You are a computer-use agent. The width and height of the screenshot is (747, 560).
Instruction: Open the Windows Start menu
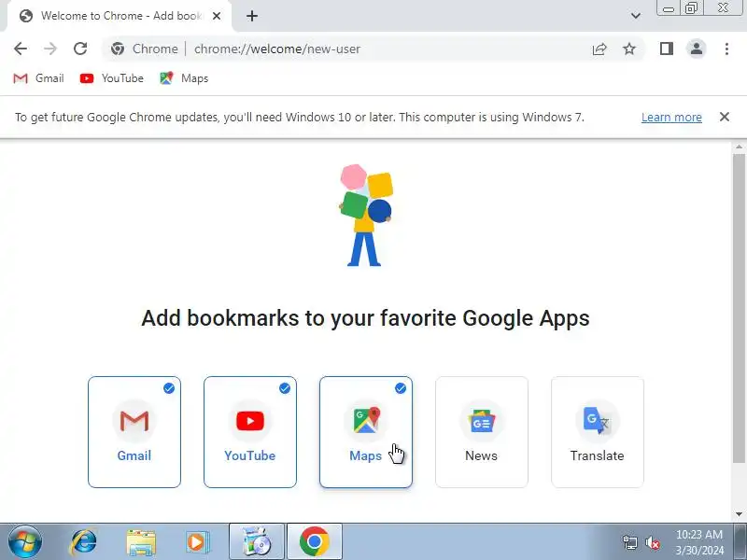tap(25, 542)
